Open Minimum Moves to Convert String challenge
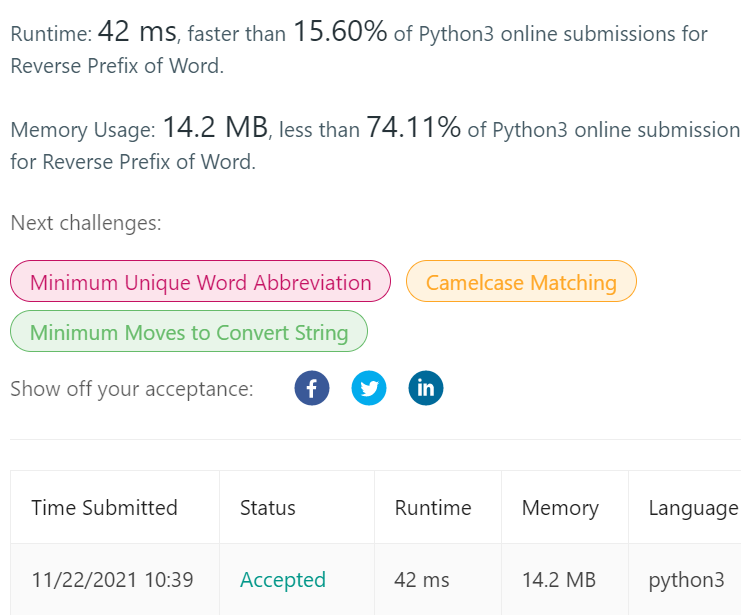 pyautogui.click(x=189, y=332)
